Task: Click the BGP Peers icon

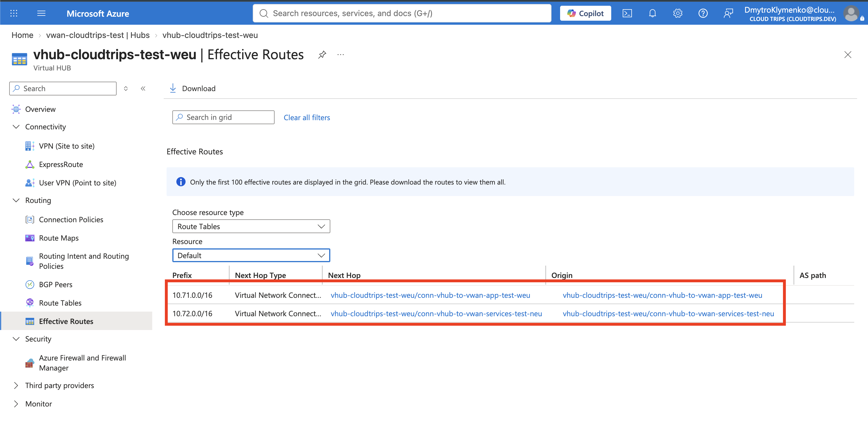Action: click(x=30, y=284)
